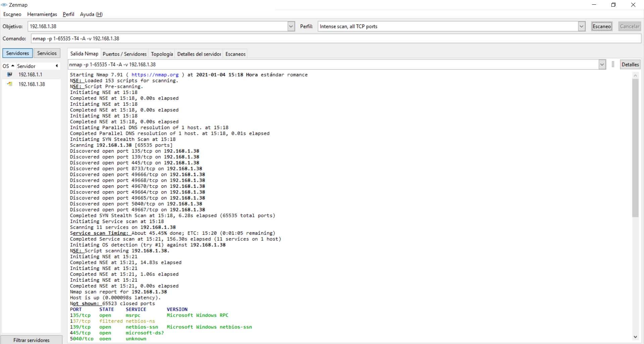The height and width of the screenshot is (344, 644).
Task: Open the scan output selector dropdown
Action: click(x=602, y=64)
